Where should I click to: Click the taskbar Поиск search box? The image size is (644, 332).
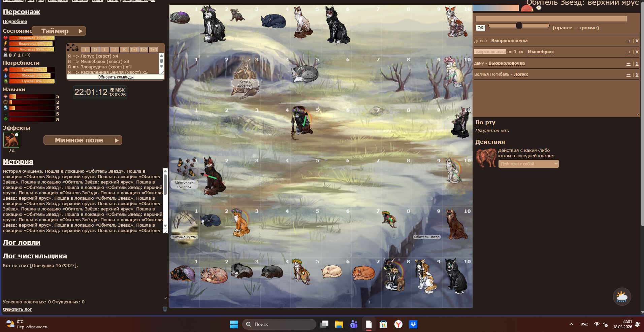coord(279,324)
